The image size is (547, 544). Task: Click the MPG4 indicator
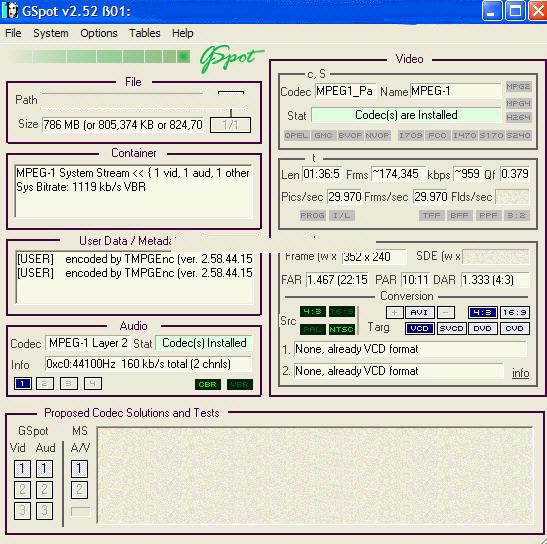pos(518,103)
